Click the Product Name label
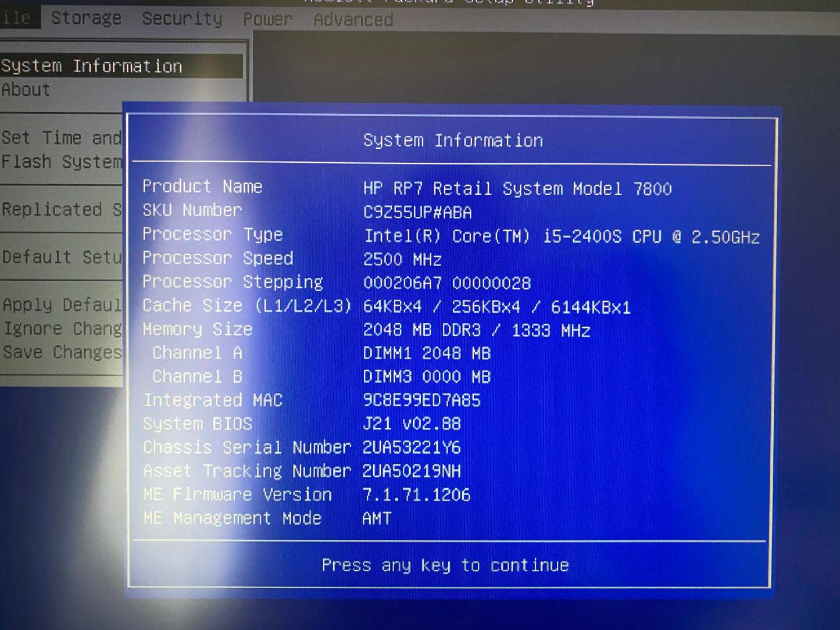 pyautogui.click(x=202, y=187)
